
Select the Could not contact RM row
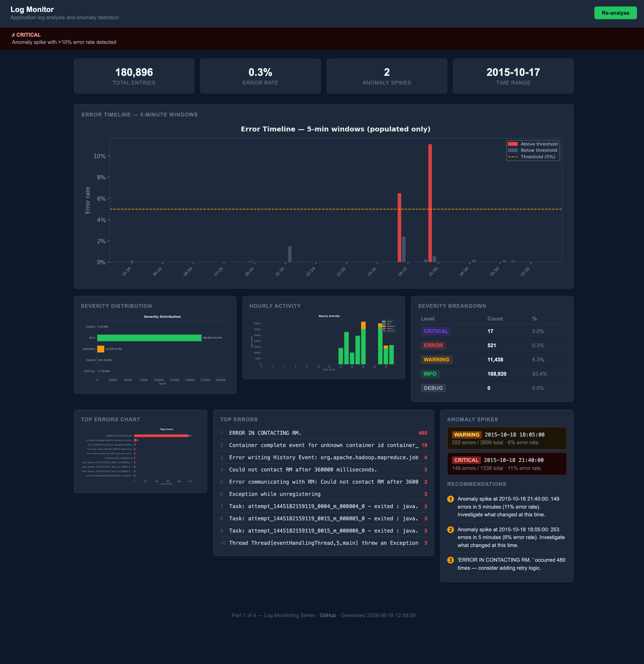(x=323, y=469)
